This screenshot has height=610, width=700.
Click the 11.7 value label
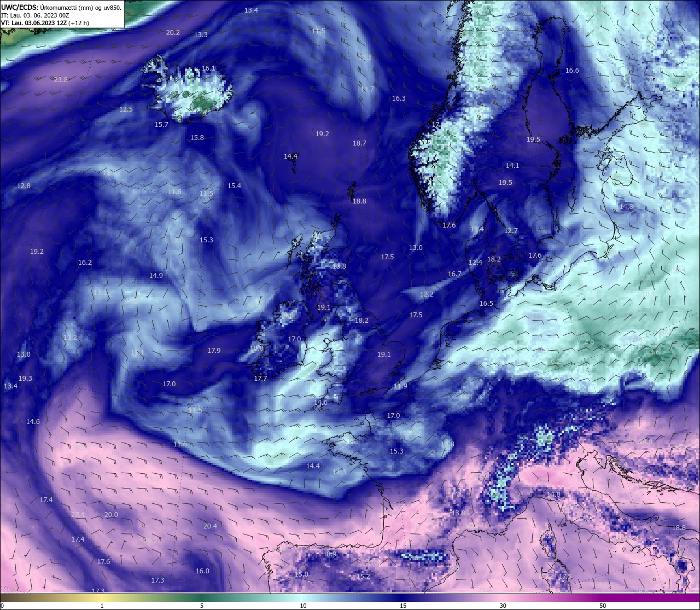[367, 89]
